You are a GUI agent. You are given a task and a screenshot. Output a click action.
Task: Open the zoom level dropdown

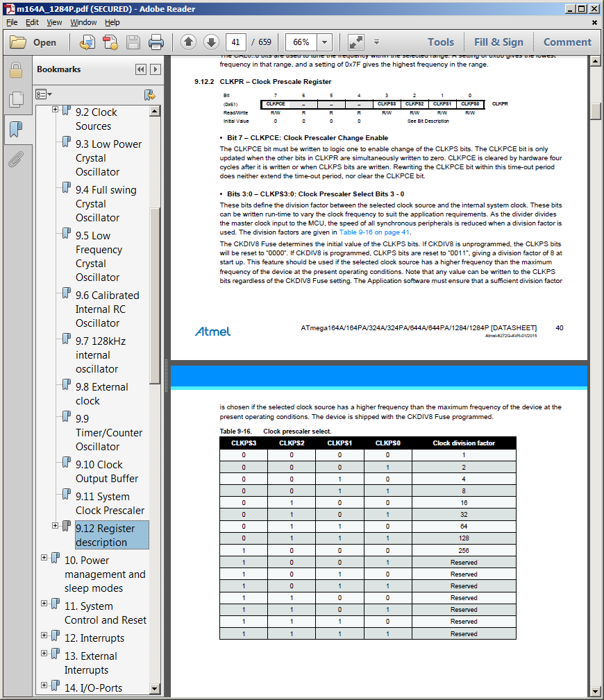click(x=324, y=42)
